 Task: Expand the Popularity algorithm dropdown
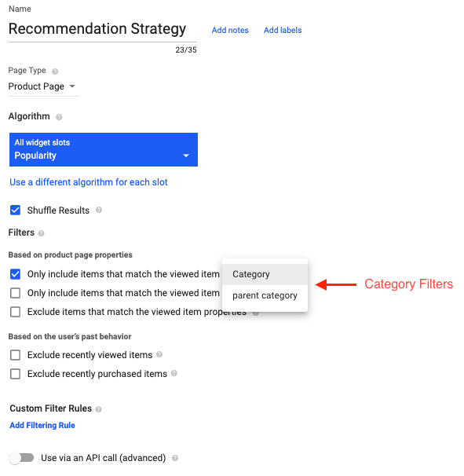click(x=104, y=150)
